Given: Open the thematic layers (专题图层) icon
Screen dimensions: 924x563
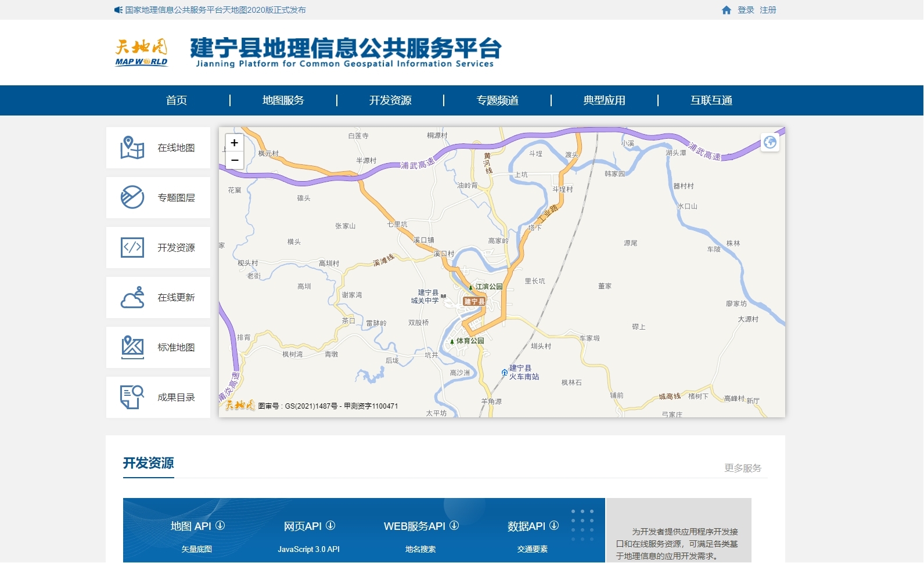Looking at the screenshot, I should click(132, 197).
